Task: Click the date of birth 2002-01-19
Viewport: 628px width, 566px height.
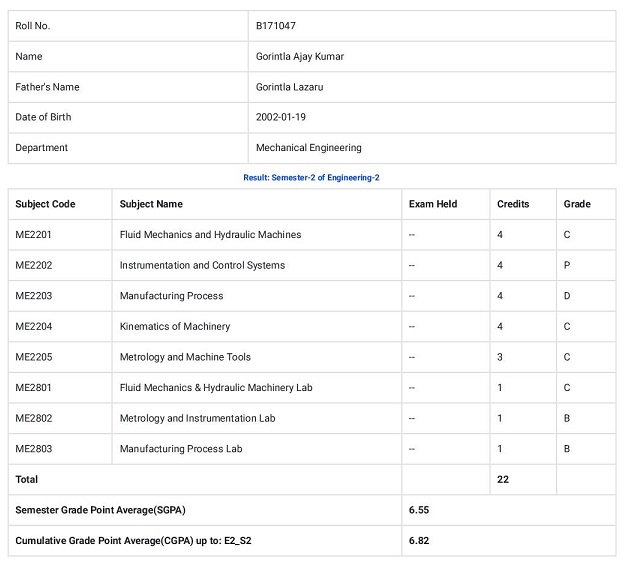Action: point(281,117)
